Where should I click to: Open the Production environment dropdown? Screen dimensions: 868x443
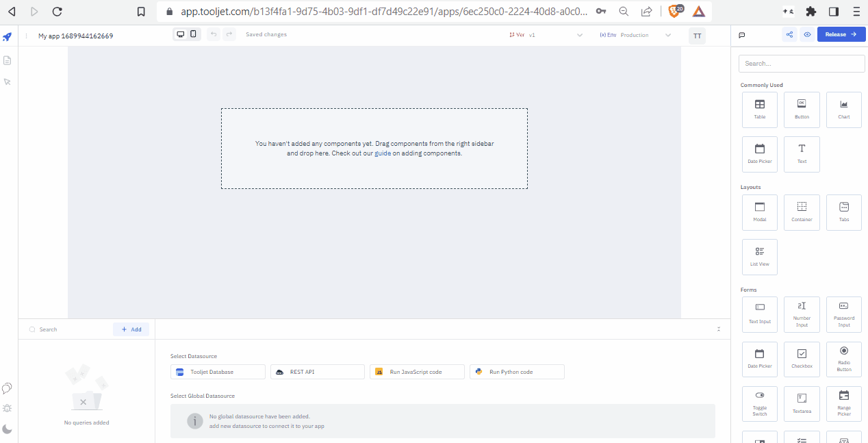[x=668, y=35]
